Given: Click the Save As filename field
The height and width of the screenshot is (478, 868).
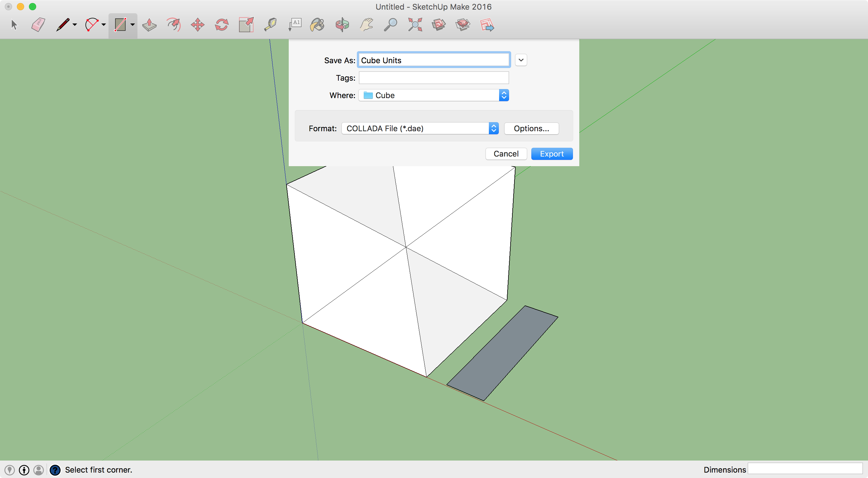Looking at the screenshot, I should 434,60.
